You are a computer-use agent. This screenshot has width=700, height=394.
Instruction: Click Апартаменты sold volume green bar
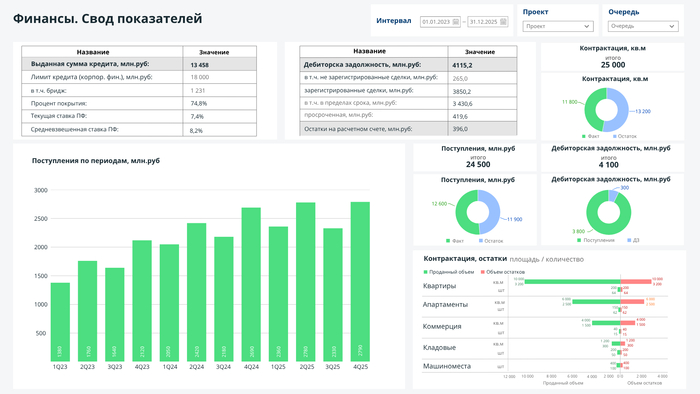point(596,302)
